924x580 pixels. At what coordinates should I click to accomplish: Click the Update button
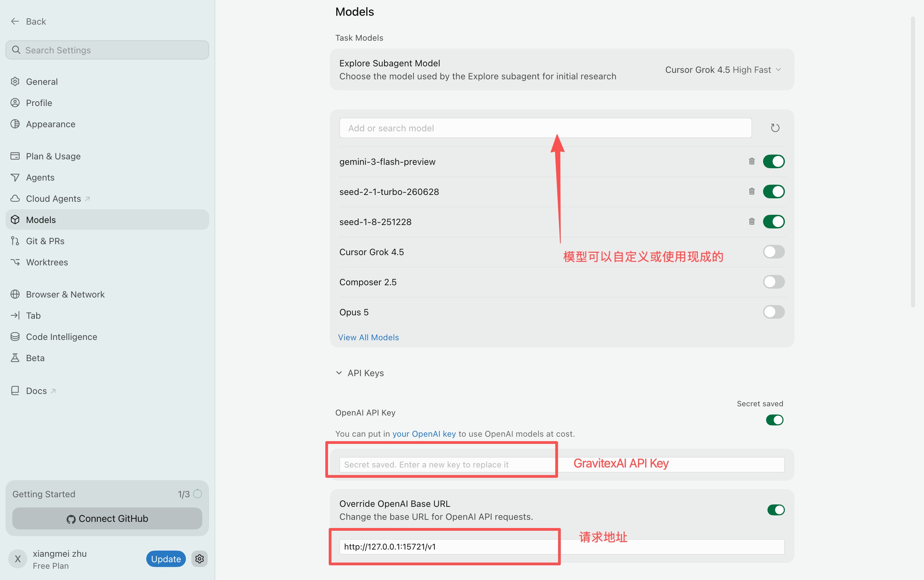pos(166,559)
